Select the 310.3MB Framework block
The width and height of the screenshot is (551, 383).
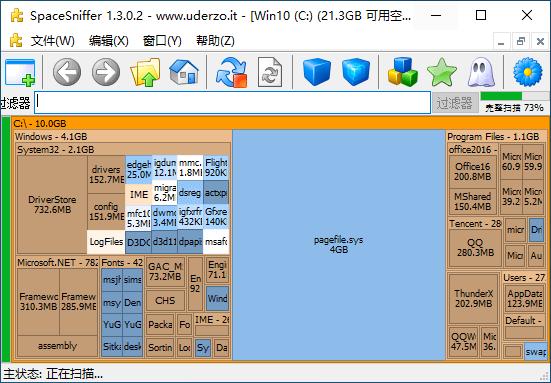(x=38, y=301)
